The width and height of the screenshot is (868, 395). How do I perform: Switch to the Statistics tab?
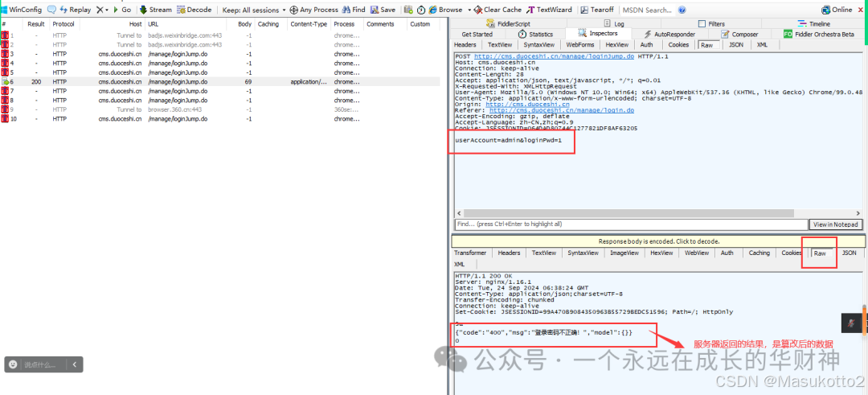point(536,35)
